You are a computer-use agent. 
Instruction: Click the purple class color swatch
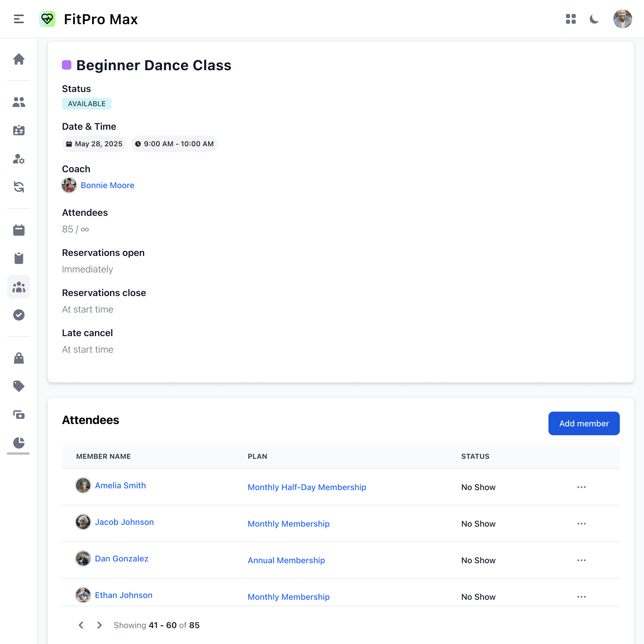click(67, 65)
